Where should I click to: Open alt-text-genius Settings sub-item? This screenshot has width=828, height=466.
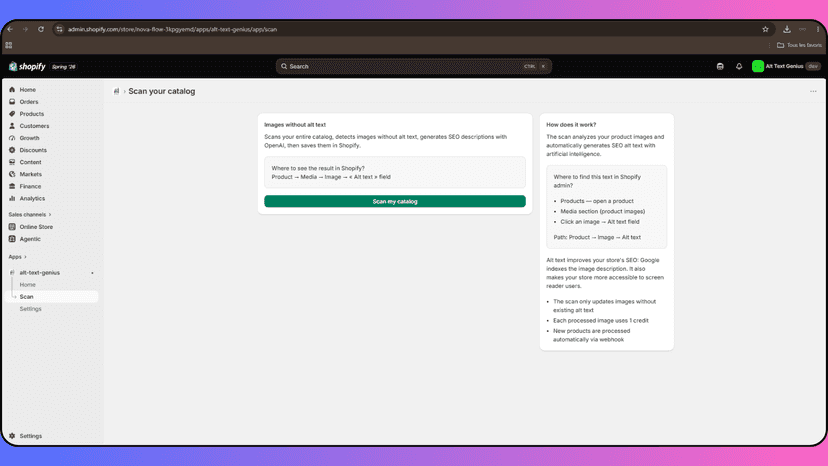[x=30, y=309]
